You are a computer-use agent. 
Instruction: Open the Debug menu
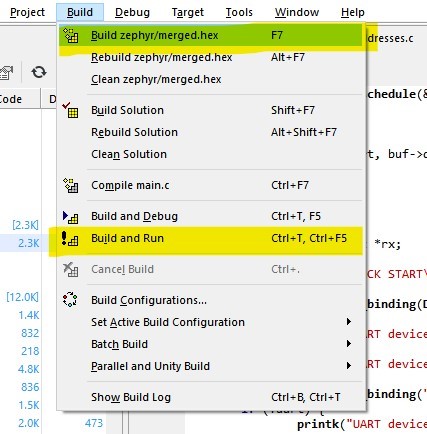click(132, 12)
